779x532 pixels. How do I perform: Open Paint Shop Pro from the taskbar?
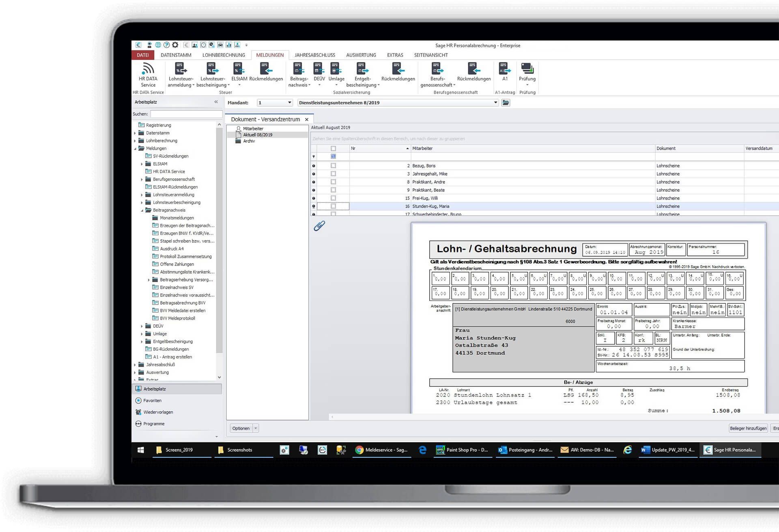(x=462, y=450)
